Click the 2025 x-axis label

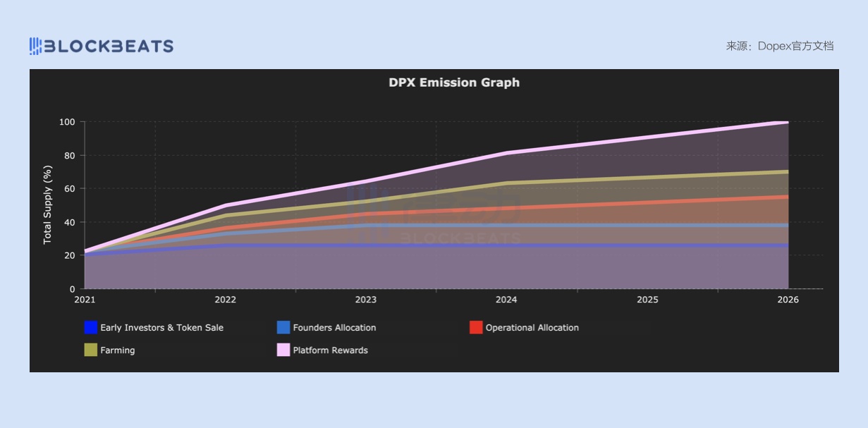647,300
